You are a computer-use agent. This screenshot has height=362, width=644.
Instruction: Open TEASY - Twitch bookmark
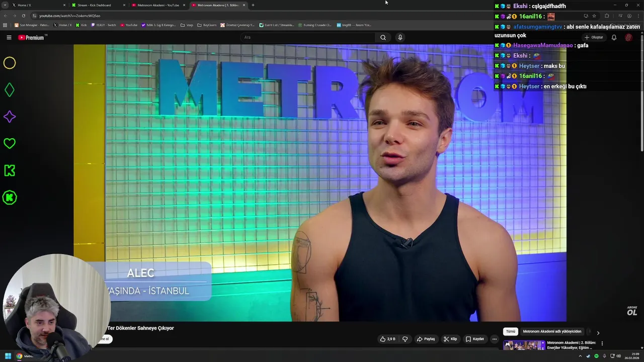click(x=104, y=25)
